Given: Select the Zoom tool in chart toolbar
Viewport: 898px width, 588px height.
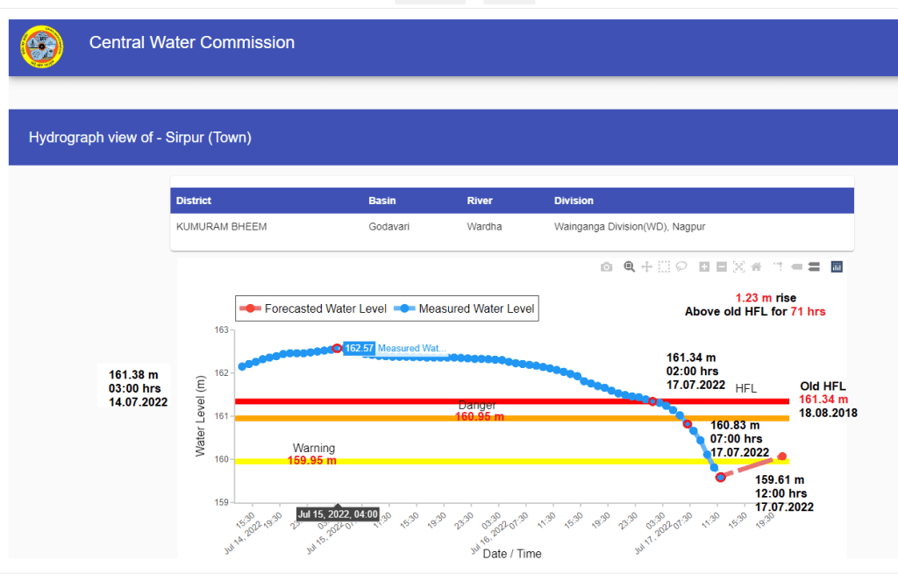Looking at the screenshot, I should 629,266.
